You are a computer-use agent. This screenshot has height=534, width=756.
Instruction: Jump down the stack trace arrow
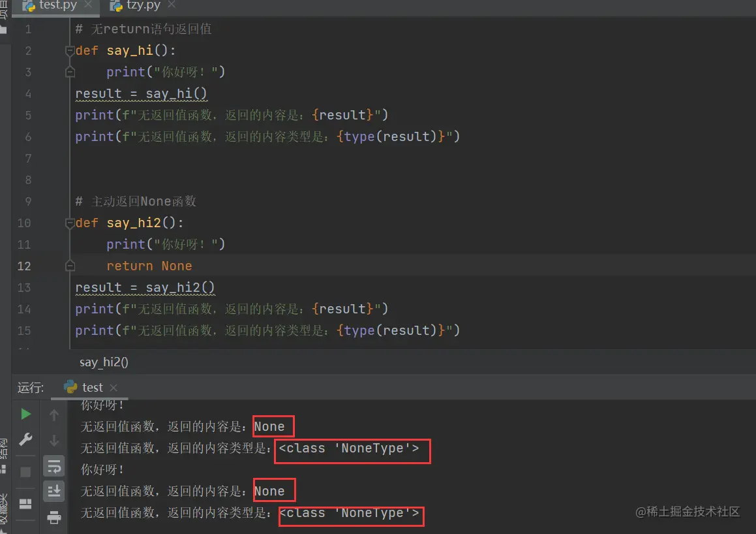(x=54, y=441)
